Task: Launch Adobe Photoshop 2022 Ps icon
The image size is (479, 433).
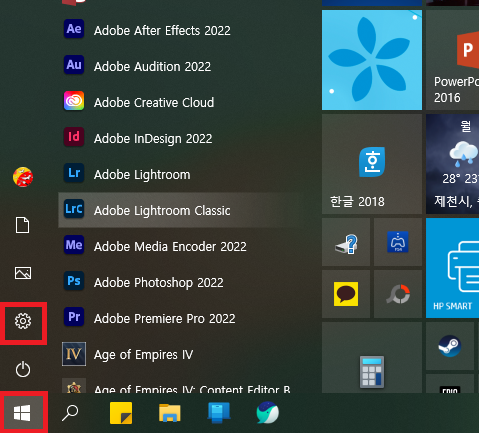Action: tap(74, 281)
